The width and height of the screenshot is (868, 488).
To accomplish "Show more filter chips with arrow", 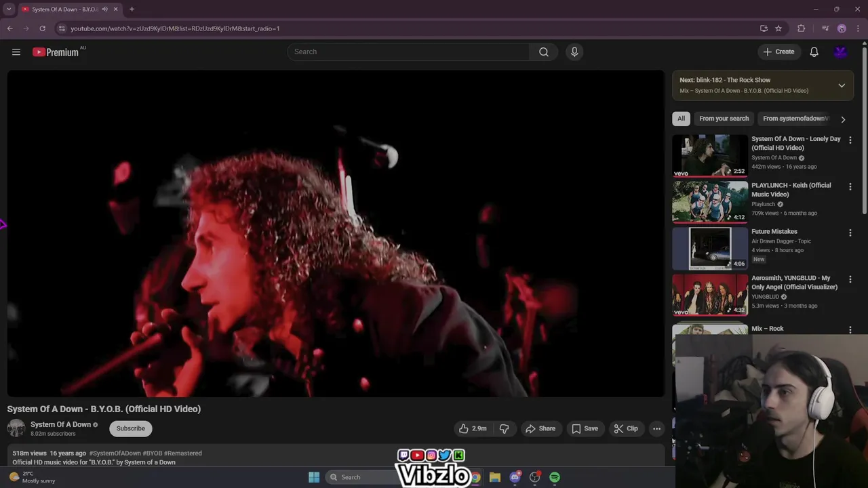I will 843,119.
